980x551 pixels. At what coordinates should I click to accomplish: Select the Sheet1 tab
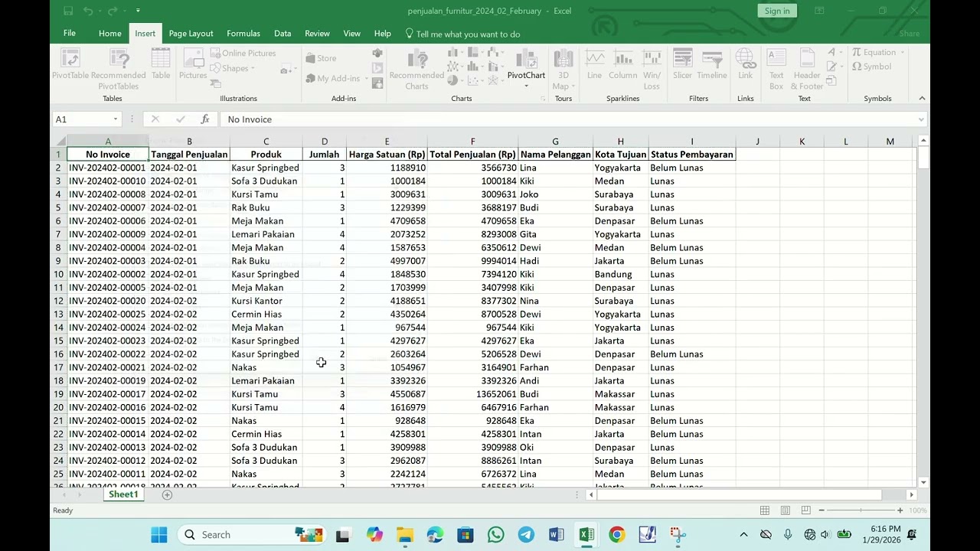123,494
